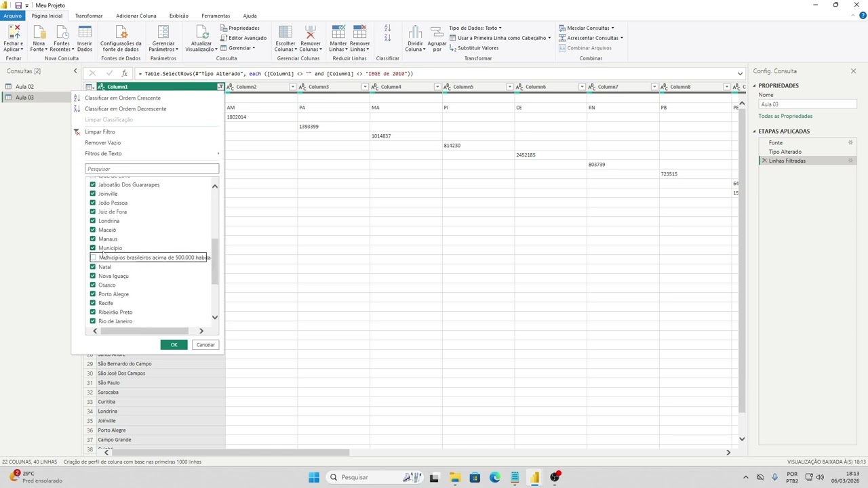Open the Propriedades query option
The height and width of the screenshot is (488, 868).
239,28
